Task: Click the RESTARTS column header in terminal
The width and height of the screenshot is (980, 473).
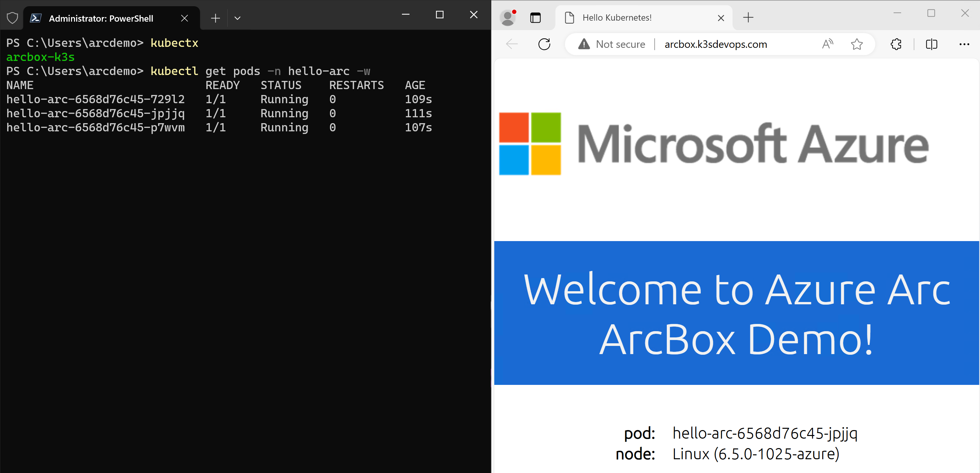Action: click(356, 85)
